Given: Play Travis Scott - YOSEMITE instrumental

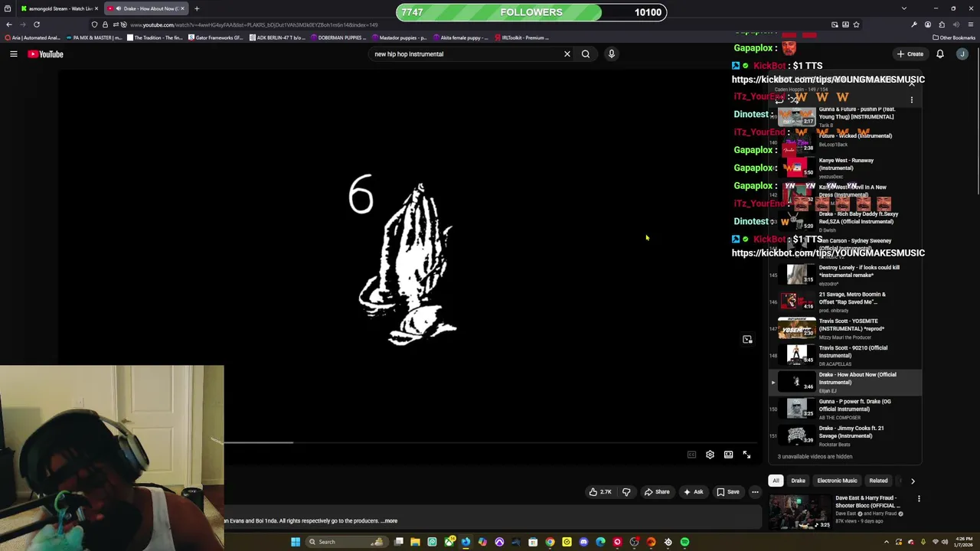Looking at the screenshot, I should point(845,328).
